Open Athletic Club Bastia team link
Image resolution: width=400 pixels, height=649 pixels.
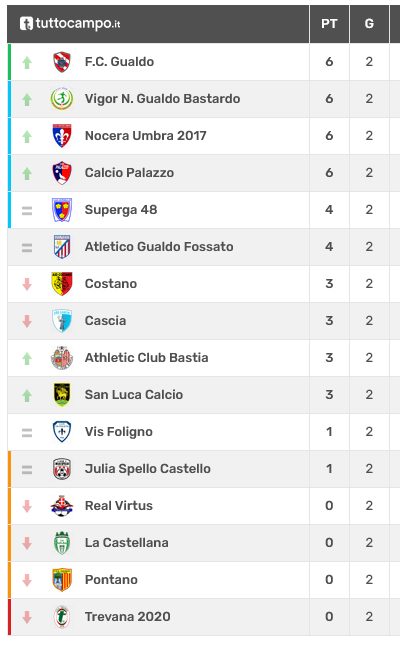147,358
